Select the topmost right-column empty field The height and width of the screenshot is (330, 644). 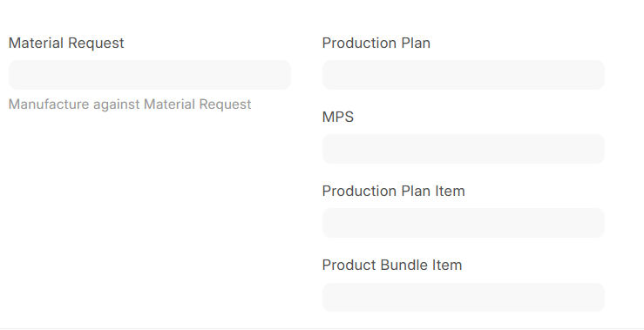point(464,75)
